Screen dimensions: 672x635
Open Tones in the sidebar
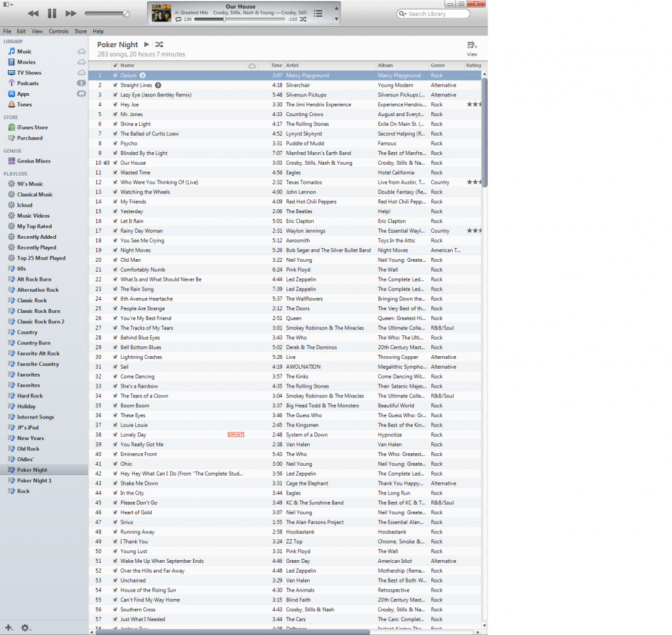point(24,104)
